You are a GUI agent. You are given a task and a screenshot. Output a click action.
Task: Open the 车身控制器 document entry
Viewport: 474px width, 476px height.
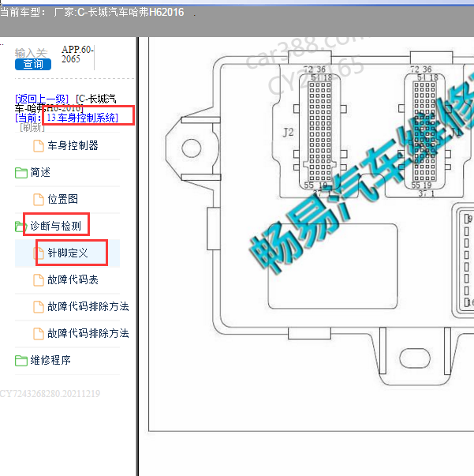(x=73, y=146)
